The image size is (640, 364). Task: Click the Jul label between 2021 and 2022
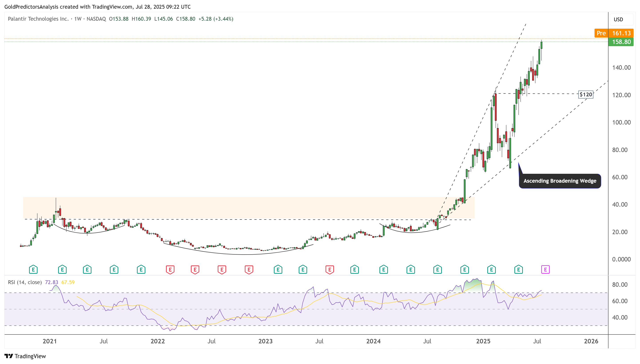click(x=104, y=341)
